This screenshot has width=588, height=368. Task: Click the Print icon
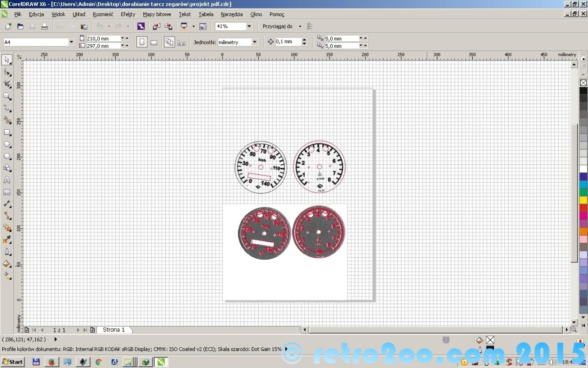pos(44,27)
